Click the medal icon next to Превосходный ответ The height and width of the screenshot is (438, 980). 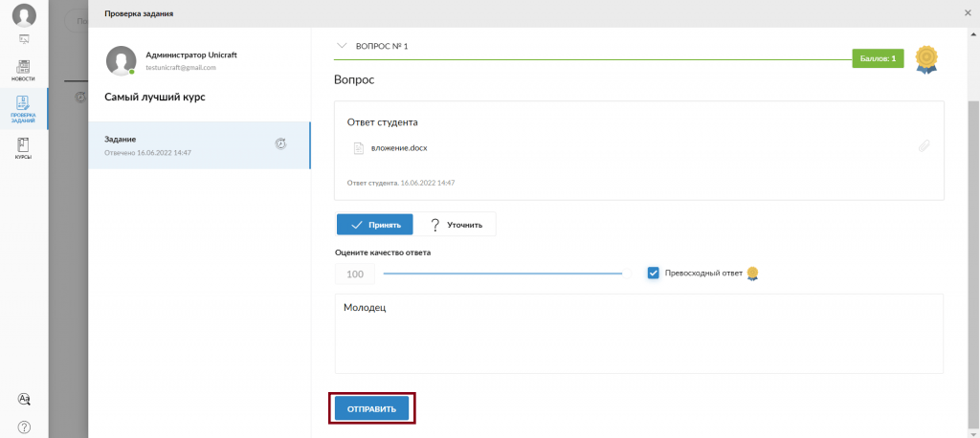[752, 274]
